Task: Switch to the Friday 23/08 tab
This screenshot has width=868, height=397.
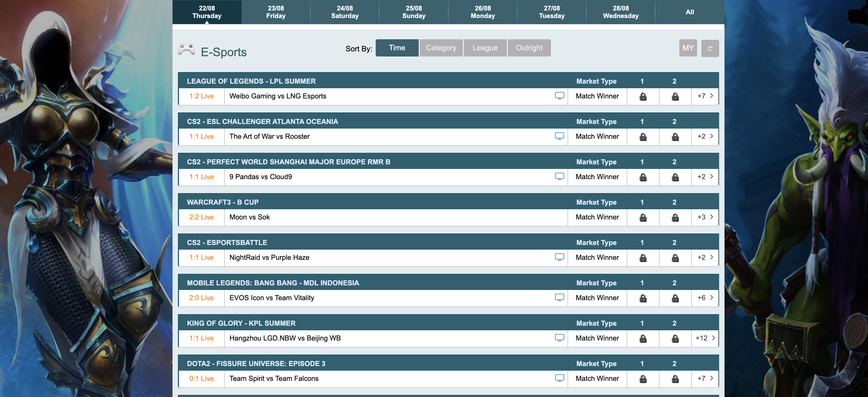Action: (276, 12)
